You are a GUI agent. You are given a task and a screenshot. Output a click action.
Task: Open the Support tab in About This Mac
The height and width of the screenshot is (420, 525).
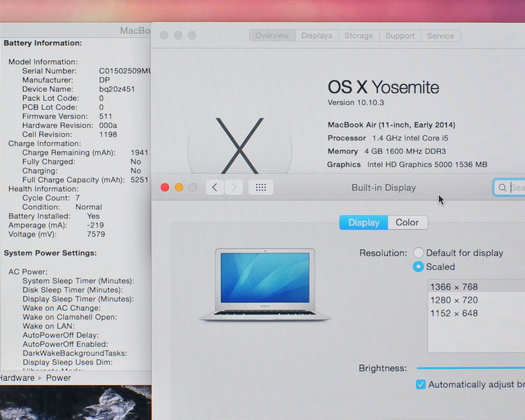(400, 36)
